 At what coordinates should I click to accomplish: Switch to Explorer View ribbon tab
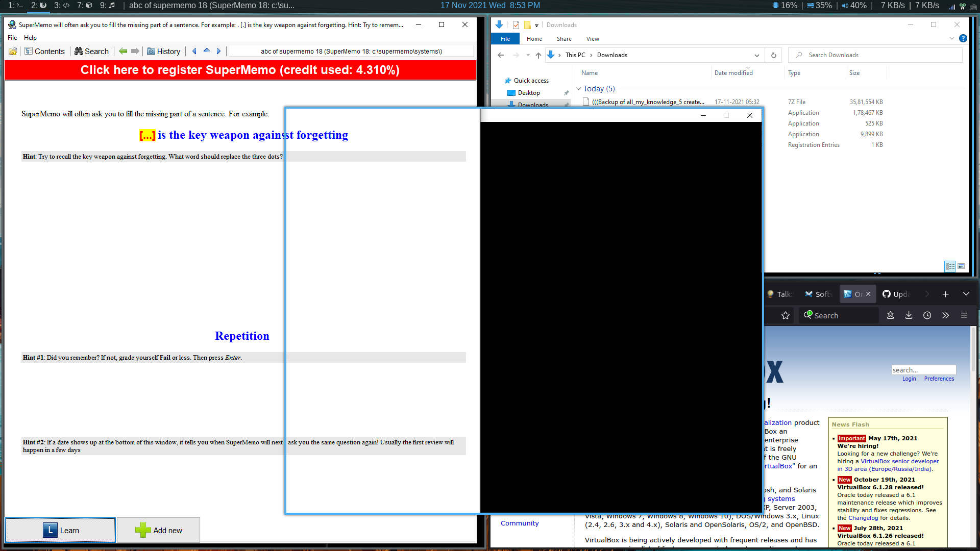pos(593,39)
